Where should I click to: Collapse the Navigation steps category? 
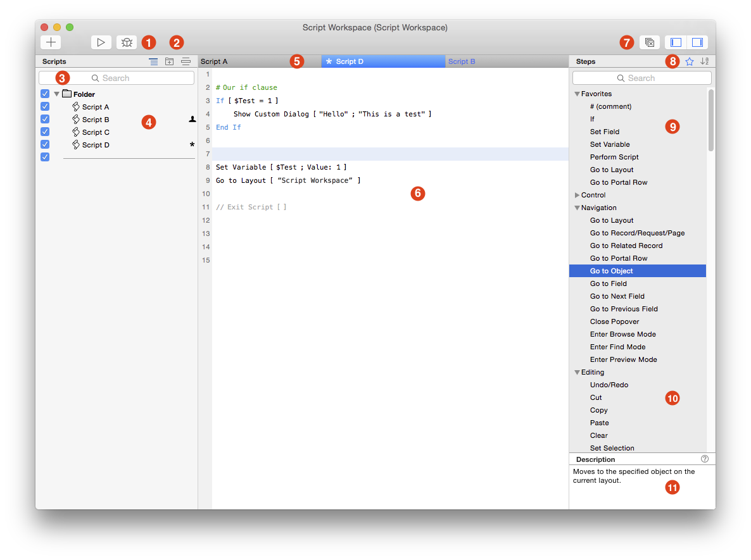point(577,208)
